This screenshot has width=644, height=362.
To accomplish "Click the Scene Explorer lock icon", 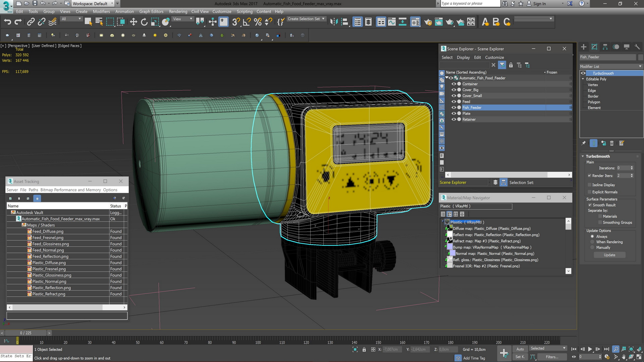I will [x=511, y=65].
